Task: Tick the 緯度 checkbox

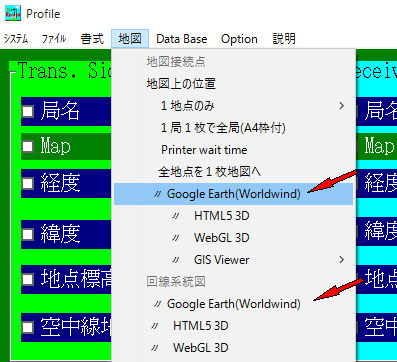Action: coord(28,234)
